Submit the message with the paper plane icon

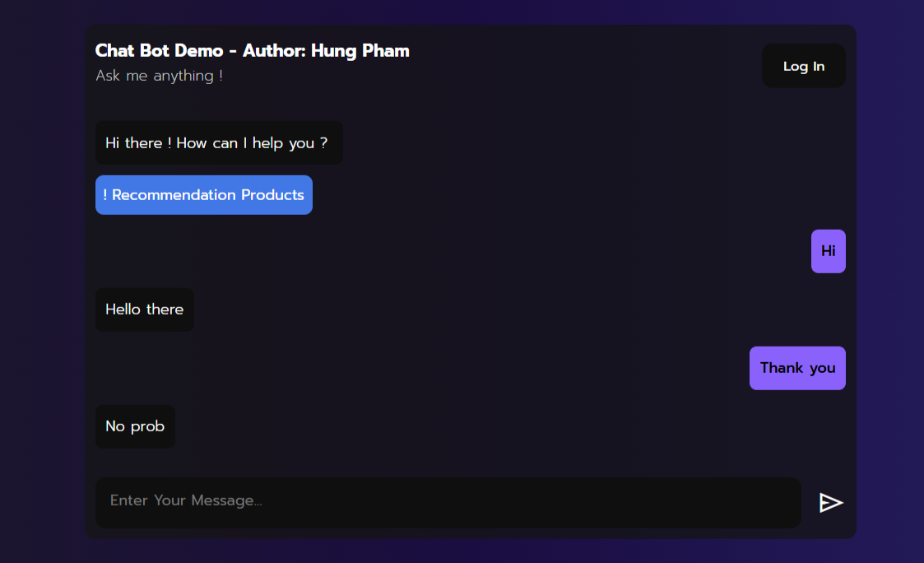tap(831, 503)
